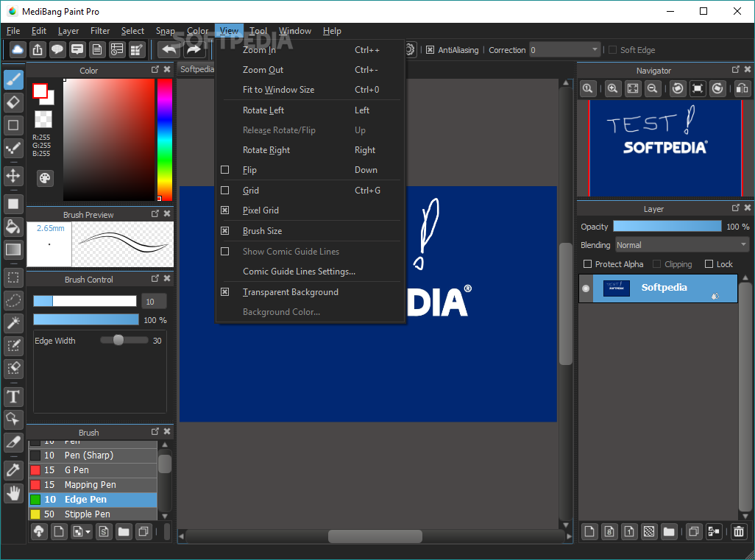Viewport: 755px width, 560px height.
Task: Click Navigator fit-to-window icon
Action: click(x=633, y=88)
